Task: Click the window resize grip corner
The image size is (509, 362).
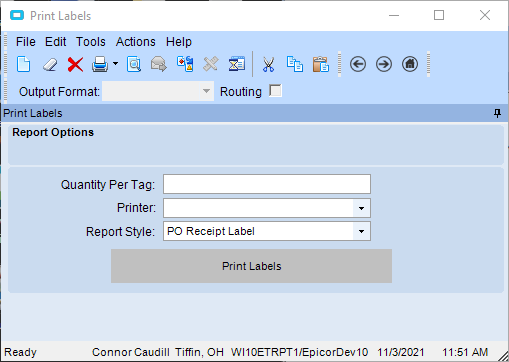Action: [503, 356]
